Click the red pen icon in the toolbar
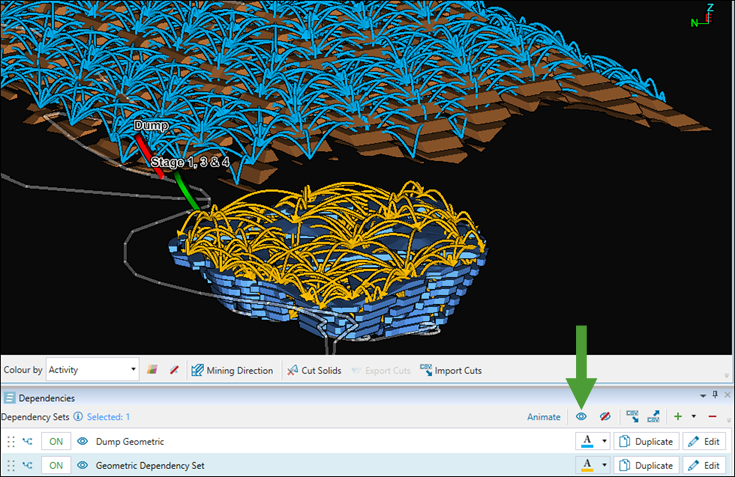The height and width of the screenshot is (477, 735). (173, 370)
